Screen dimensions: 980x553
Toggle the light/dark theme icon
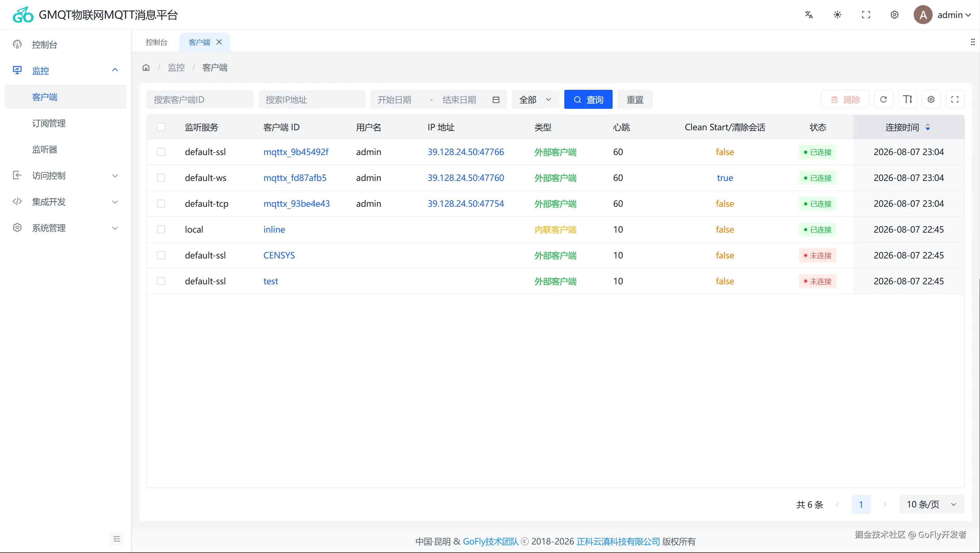(837, 15)
